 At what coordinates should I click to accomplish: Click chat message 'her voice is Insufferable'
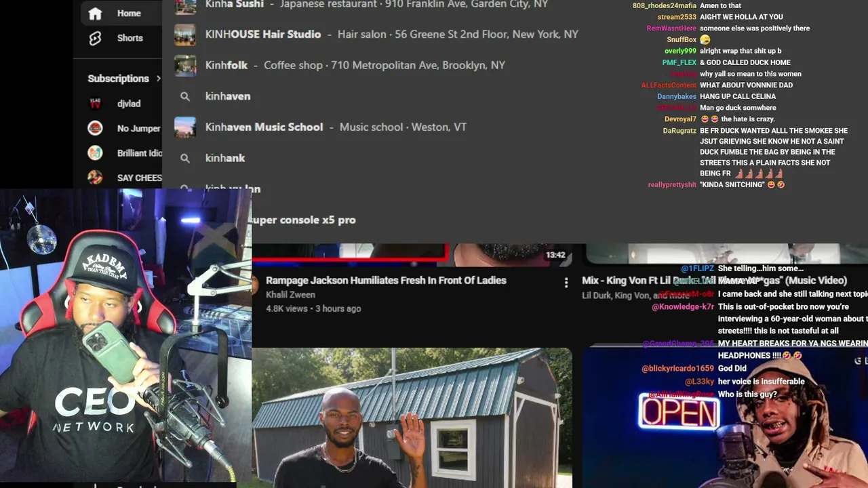(761, 382)
